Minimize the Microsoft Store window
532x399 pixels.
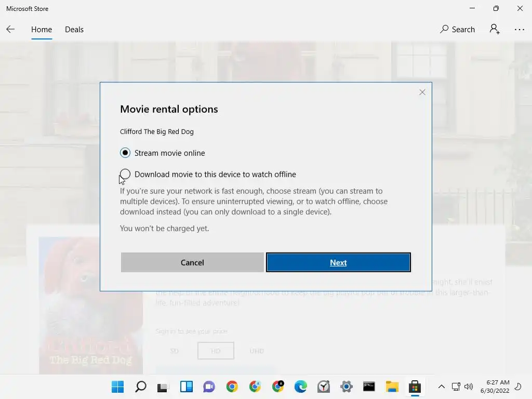click(472, 8)
